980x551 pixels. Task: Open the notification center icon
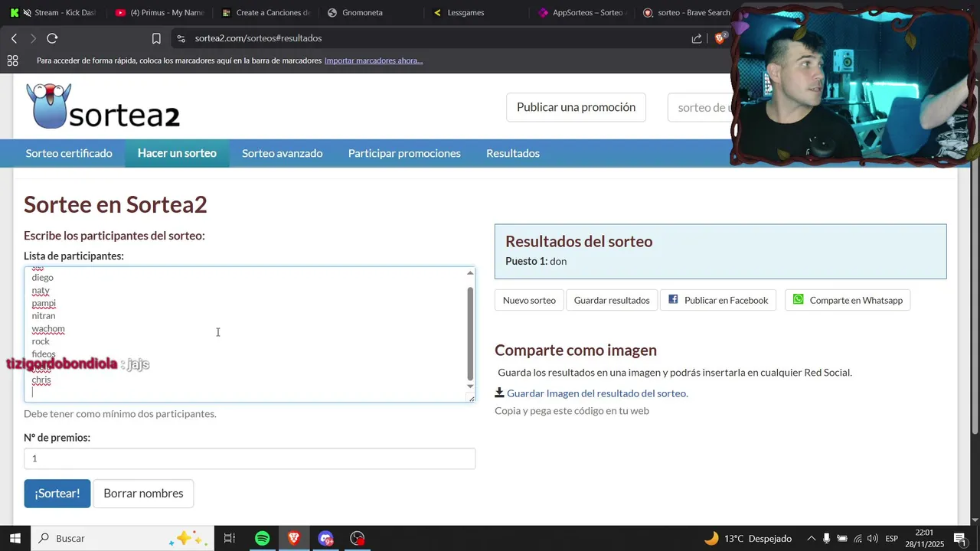click(x=959, y=538)
